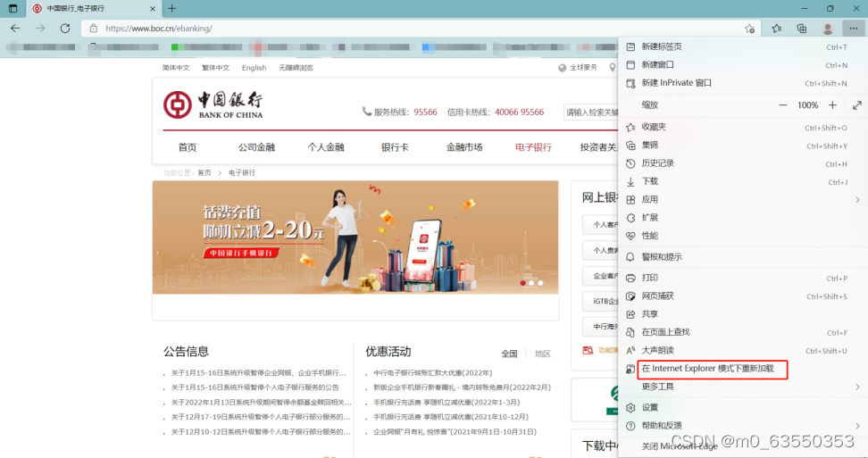Screen dimensions: 868x458
Task: Enter full screen with zoom expand icon
Action: (857, 105)
